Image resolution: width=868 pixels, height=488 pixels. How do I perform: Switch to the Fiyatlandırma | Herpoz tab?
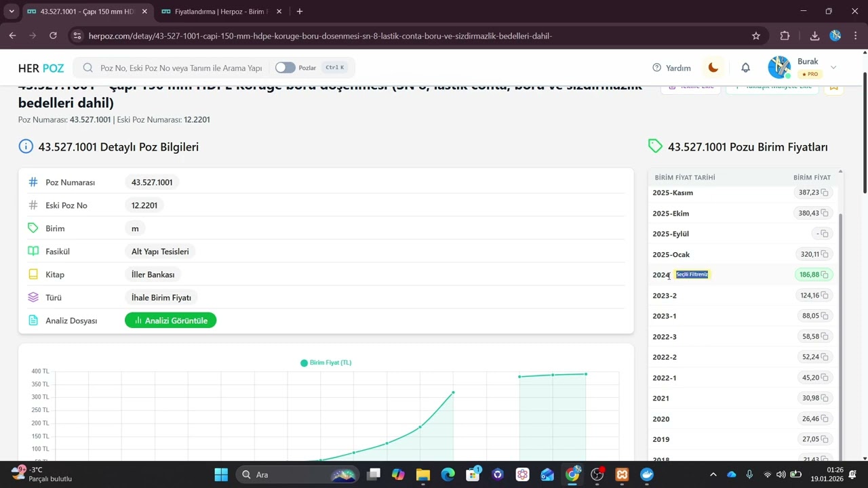coord(220,12)
